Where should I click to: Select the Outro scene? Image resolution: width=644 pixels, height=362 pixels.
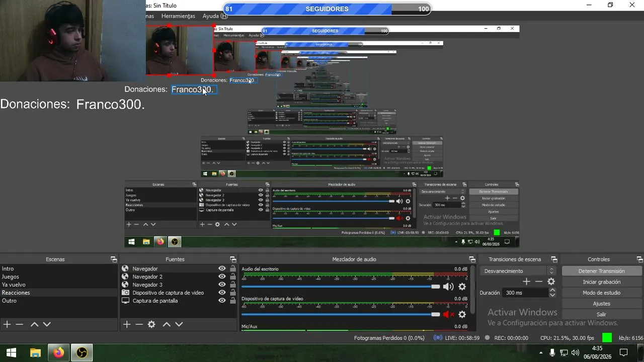59,301
